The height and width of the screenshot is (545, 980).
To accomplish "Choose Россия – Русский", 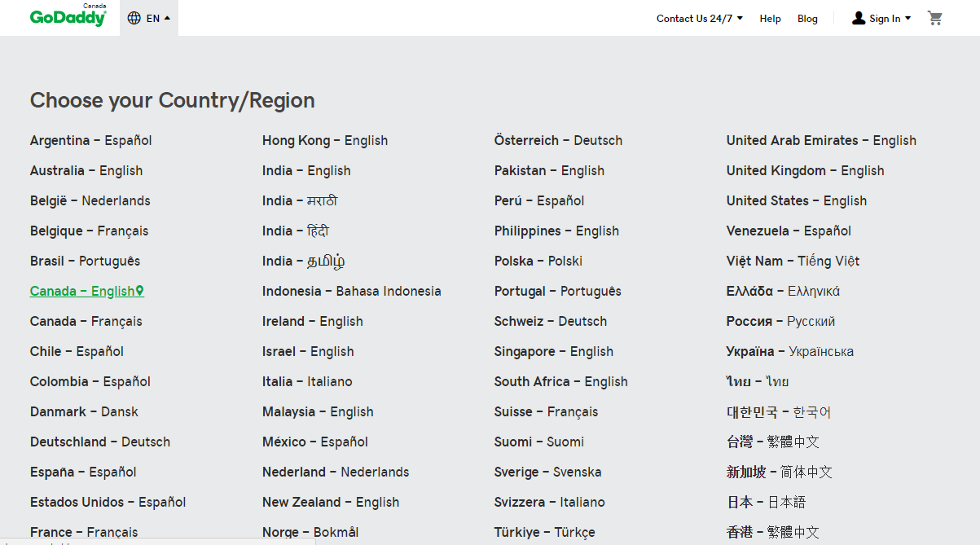I will pyautogui.click(x=780, y=321).
